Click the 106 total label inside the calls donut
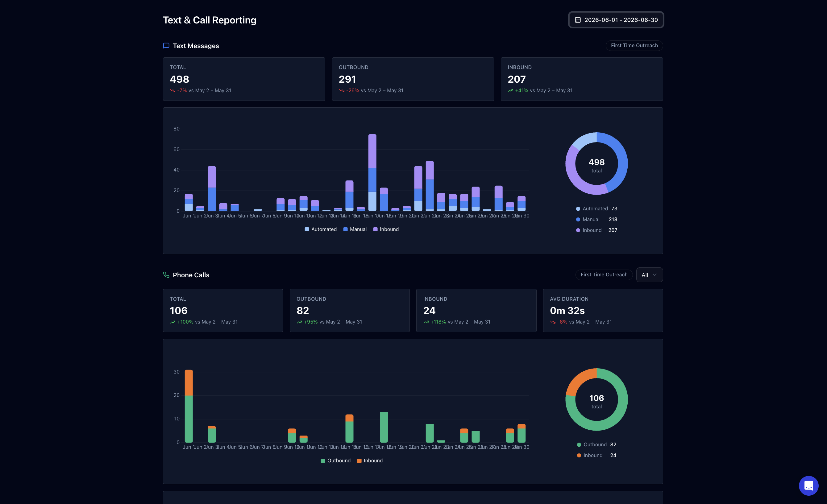827x504 pixels. point(596,401)
